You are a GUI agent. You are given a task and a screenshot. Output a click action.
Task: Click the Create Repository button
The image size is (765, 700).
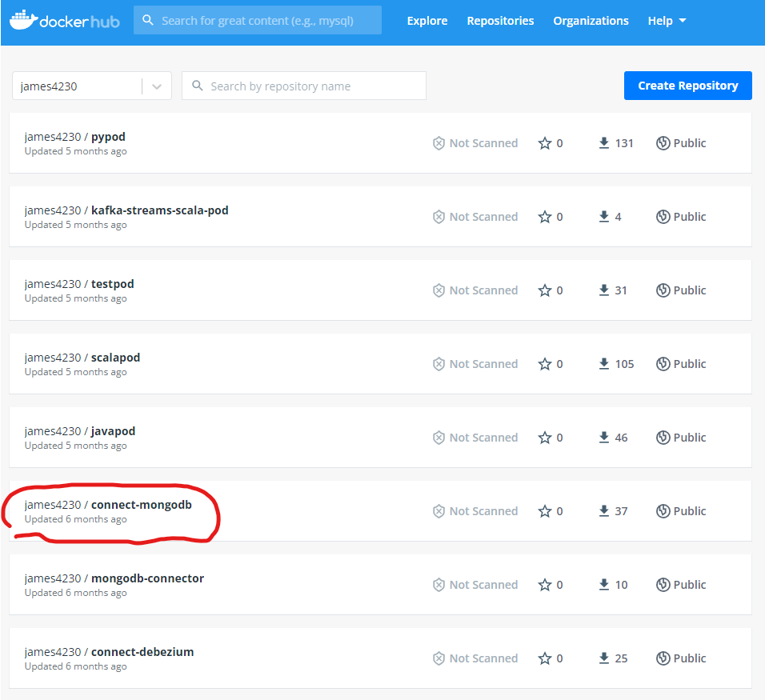coord(687,86)
